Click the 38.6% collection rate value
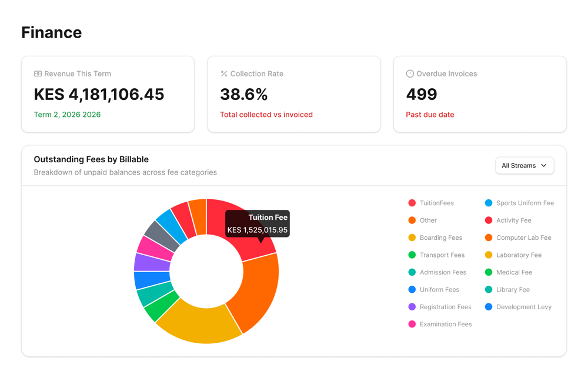 pos(244,94)
